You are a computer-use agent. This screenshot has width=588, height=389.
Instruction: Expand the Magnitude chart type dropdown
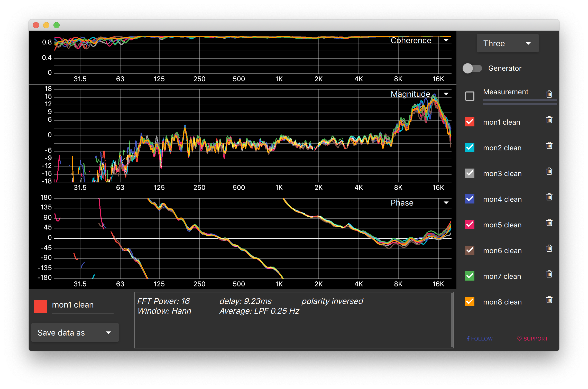tap(446, 94)
